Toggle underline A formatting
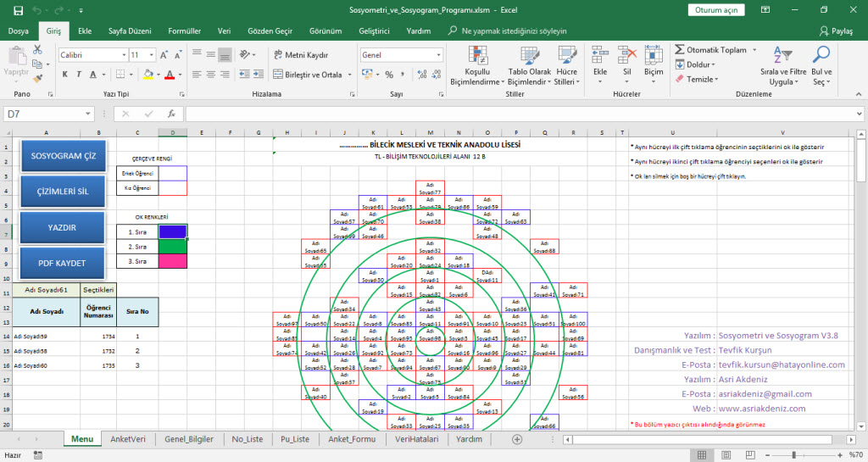The width and height of the screenshot is (868, 462). coord(93,74)
